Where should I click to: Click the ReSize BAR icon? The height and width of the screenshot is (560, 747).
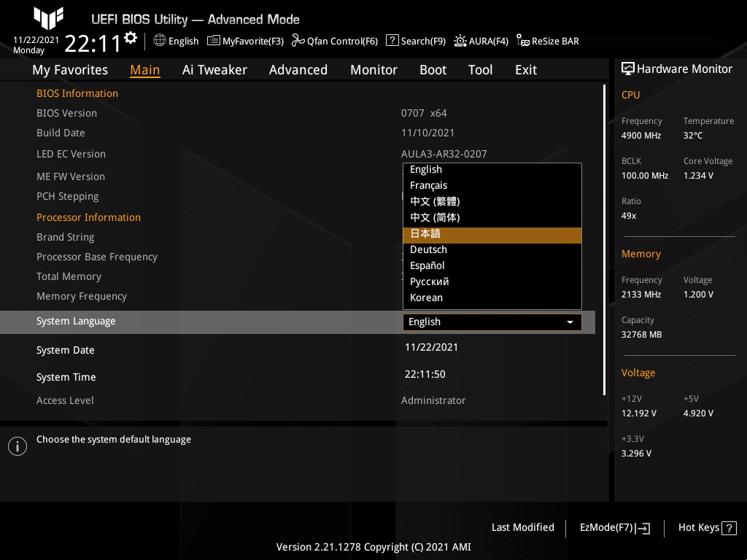pos(523,41)
